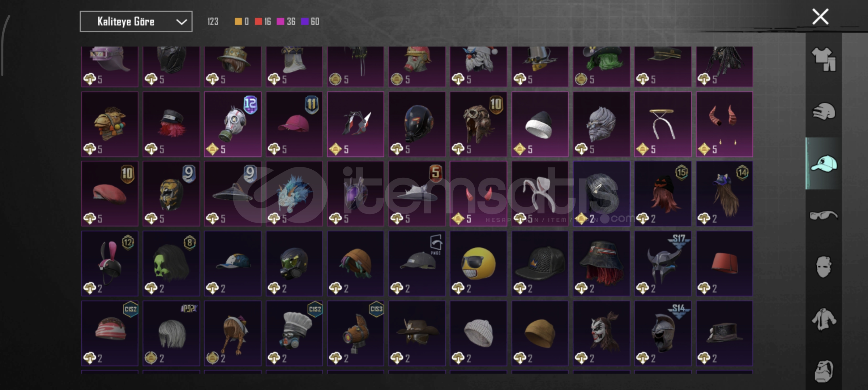Image resolution: width=868 pixels, height=390 pixels.
Task: Open the glasses category icon
Action: (x=824, y=216)
